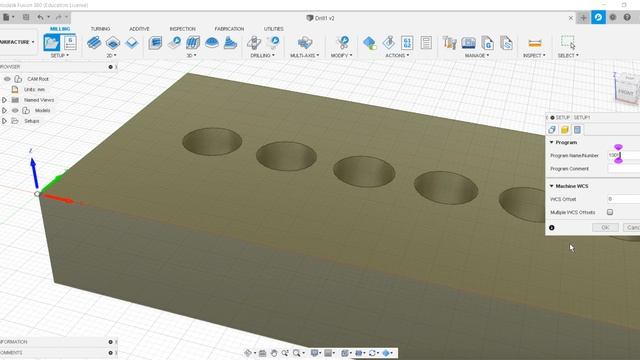
Task: Select the 3D Contour dome tool
Action: (212, 42)
